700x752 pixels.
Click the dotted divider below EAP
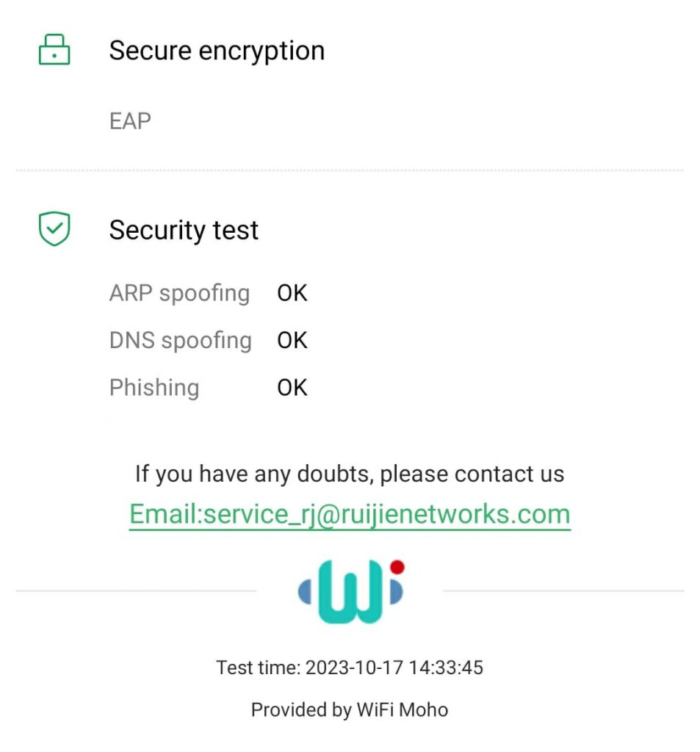coord(350,170)
